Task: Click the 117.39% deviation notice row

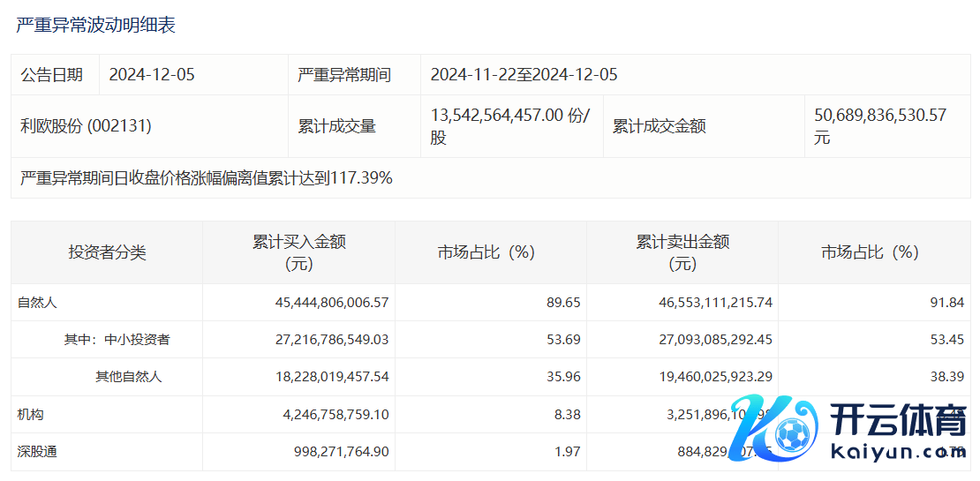Action: pyautogui.click(x=207, y=178)
